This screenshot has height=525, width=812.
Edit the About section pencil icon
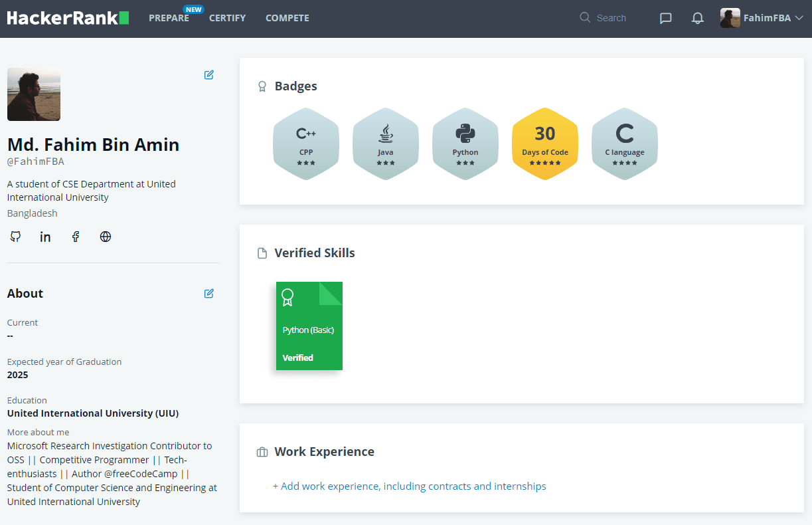[209, 294]
